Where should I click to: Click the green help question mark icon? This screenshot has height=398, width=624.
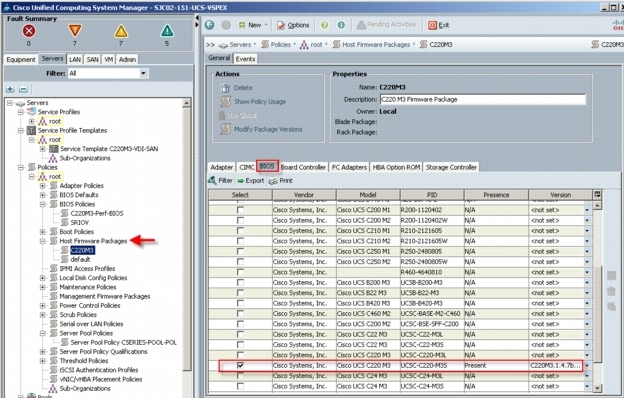coord(325,25)
